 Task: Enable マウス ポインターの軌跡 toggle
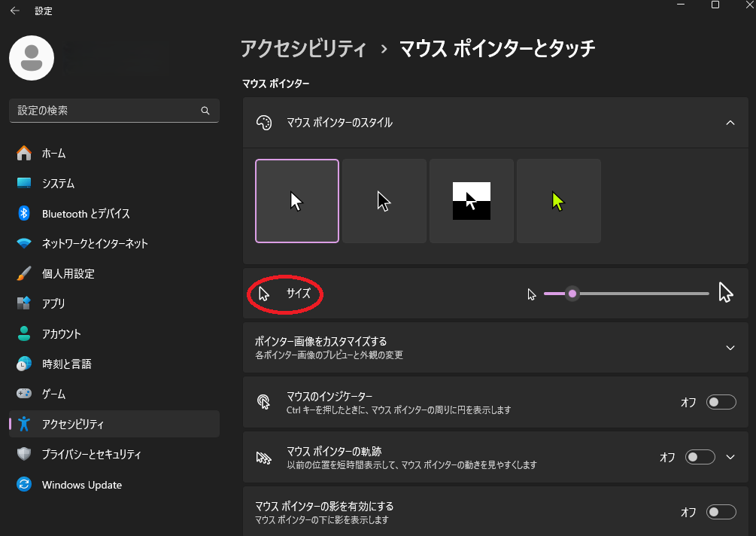700,457
